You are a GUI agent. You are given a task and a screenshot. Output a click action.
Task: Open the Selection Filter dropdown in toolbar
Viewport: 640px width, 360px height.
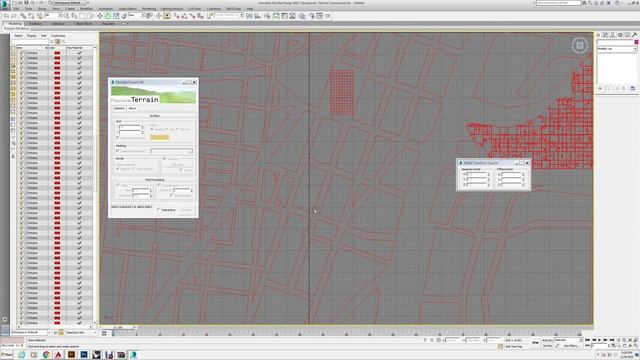(52, 16)
